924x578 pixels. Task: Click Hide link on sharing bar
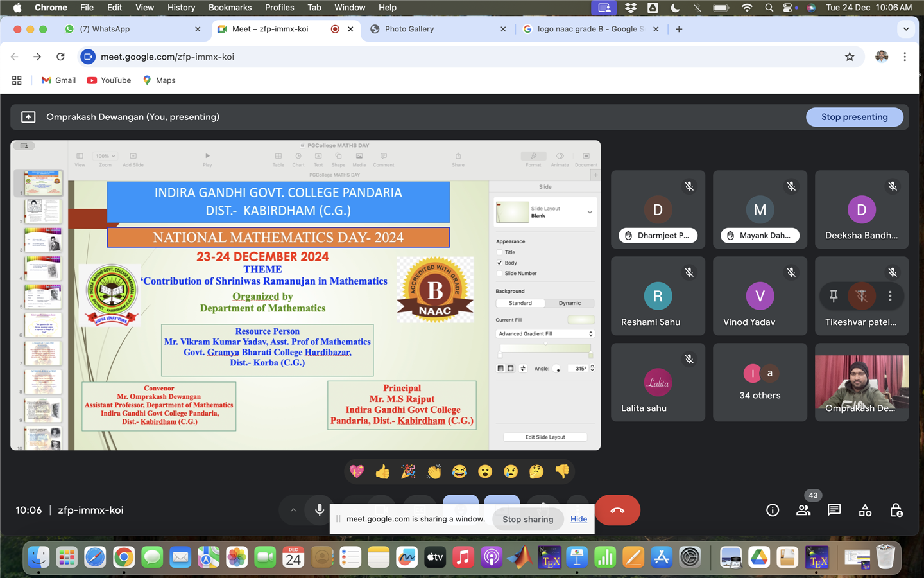pyautogui.click(x=579, y=519)
